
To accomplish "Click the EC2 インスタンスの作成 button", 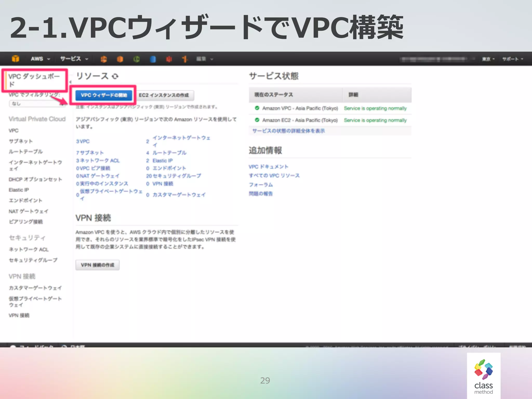I will click(x=164, y=95).
